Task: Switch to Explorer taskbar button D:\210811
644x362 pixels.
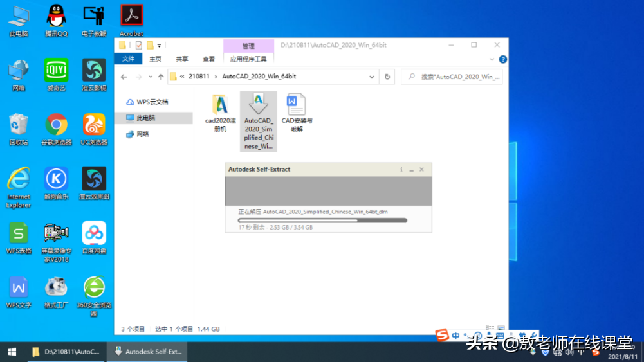Action: pos(66,352)
